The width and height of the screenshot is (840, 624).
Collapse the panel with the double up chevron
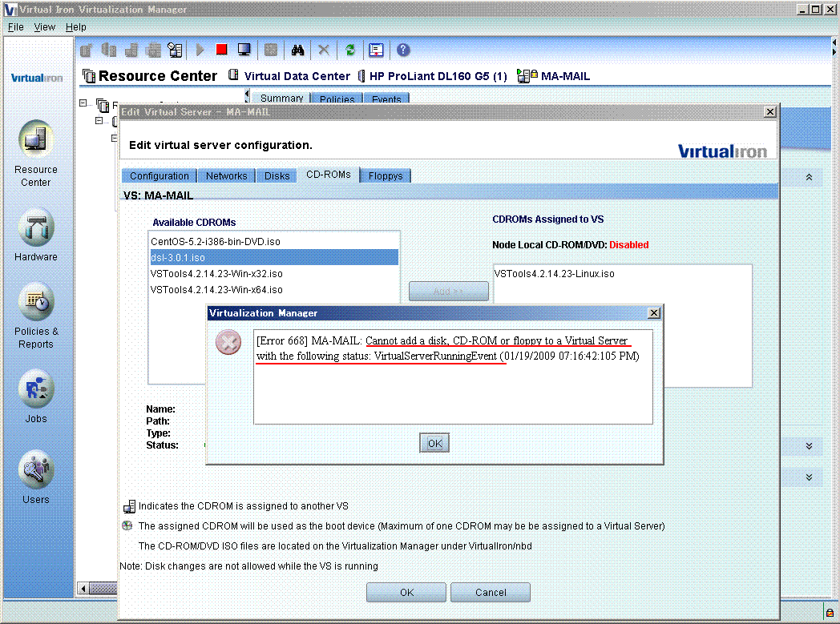pos(809,177)
